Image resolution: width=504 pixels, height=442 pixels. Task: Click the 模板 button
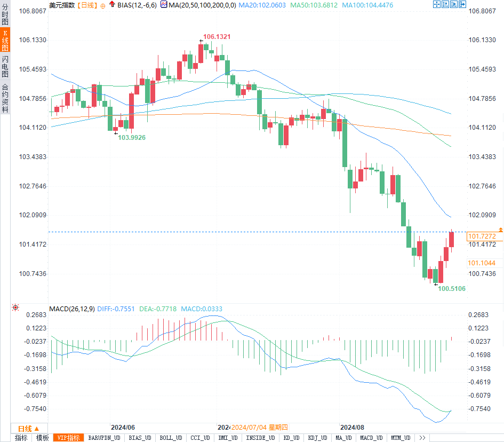coord(43,438)
